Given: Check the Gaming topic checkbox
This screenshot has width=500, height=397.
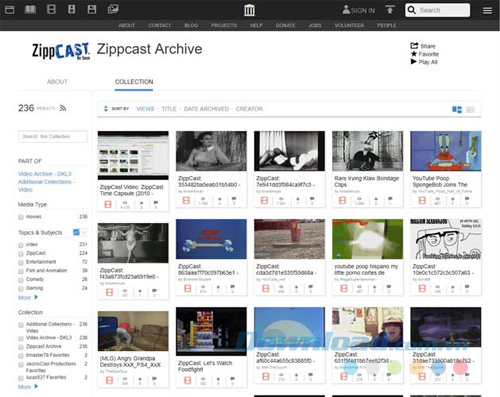Looking at the screenshot, I should tap(21, 288).
